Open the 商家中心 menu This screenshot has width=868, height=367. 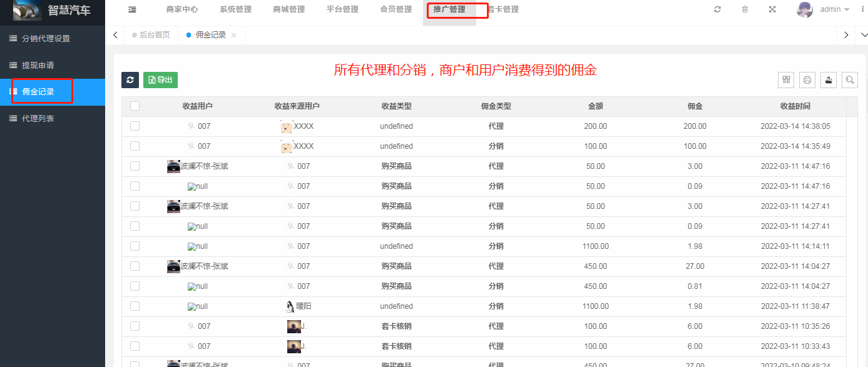pyautogui.click(x=182, y=9)
